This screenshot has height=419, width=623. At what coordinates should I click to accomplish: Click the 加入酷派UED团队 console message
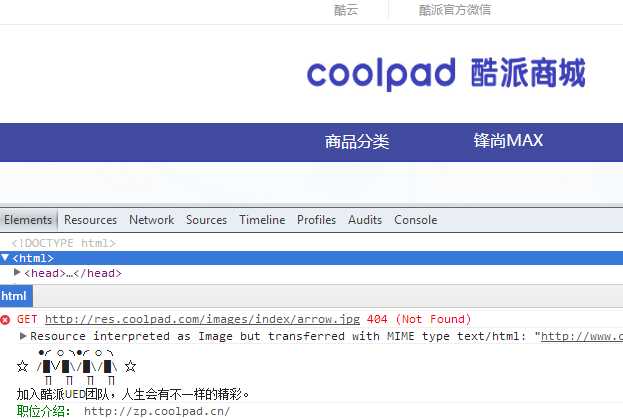(x=133, y=394)
